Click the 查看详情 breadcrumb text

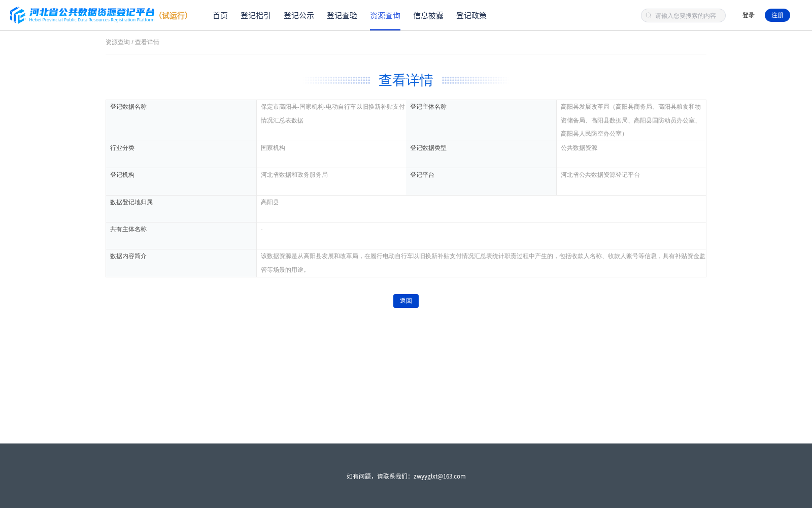tap(147, 42)
